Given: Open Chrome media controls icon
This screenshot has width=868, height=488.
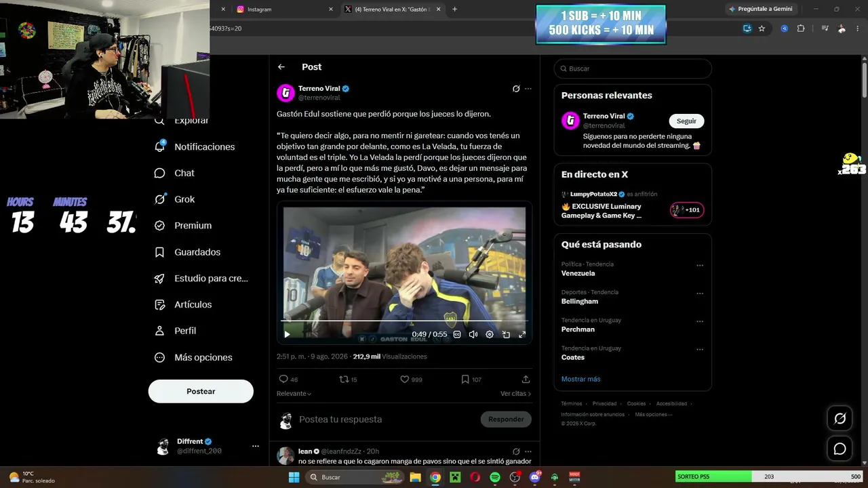Looking at the screenshot, I should (825, 28).
